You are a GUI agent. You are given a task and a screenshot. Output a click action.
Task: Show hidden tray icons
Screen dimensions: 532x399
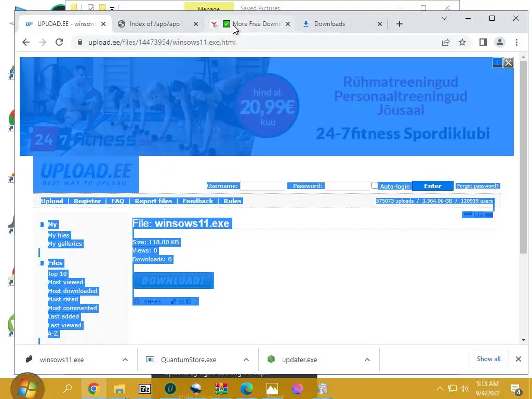[440, 389]
